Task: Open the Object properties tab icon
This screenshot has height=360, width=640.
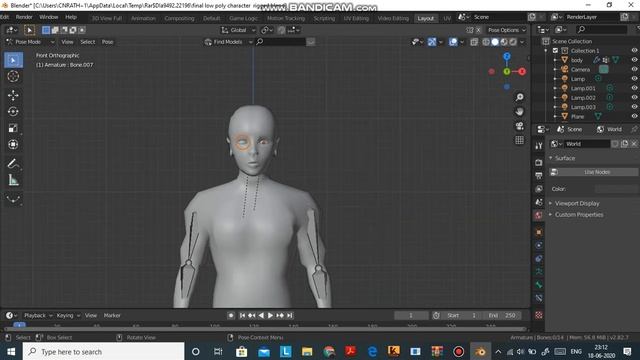Action: [539, 232]
